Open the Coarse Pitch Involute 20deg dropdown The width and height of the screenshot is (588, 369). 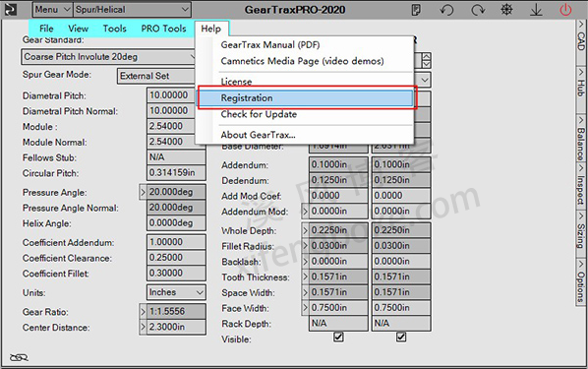[108, 57]
